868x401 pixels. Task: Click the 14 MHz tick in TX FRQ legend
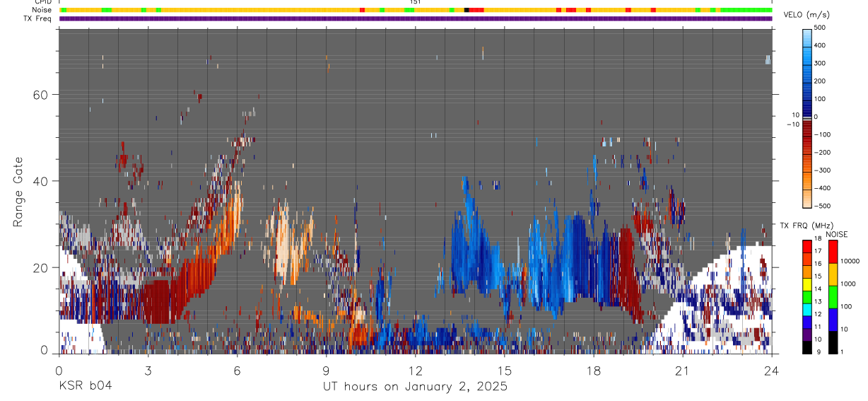(819, 289)
